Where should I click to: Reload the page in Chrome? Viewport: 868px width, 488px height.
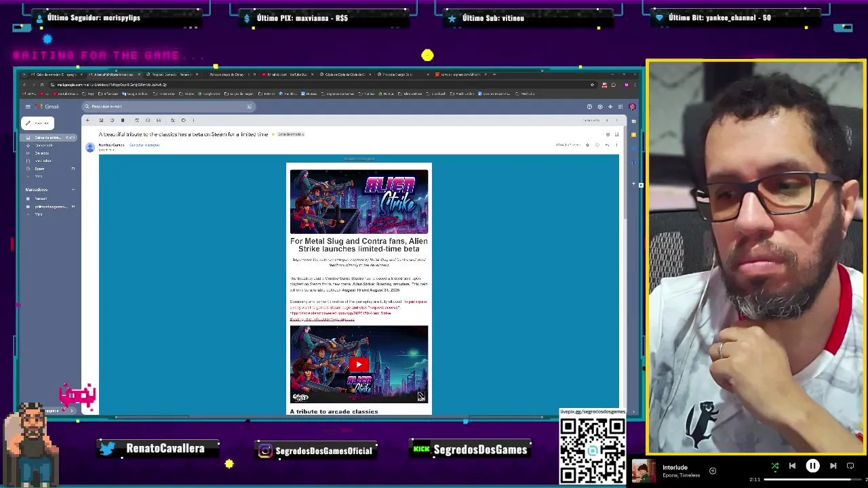pos(42,85)
